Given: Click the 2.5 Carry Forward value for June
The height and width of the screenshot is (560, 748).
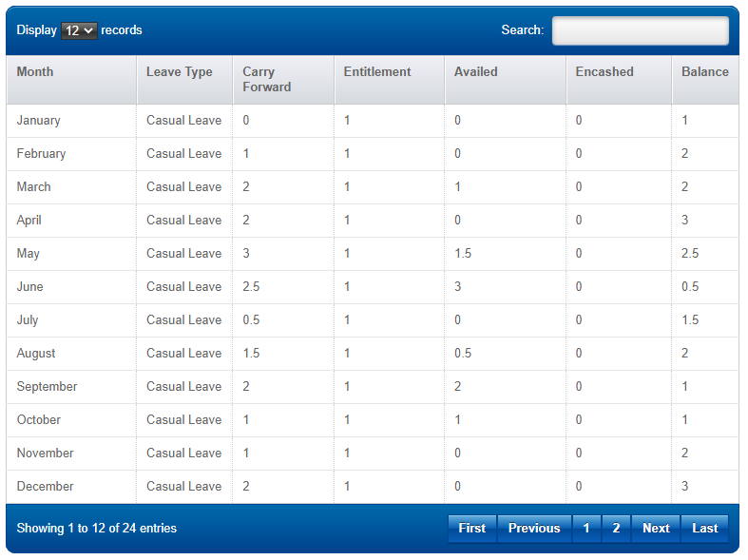Looking at the screenshot, I should 251,287.
